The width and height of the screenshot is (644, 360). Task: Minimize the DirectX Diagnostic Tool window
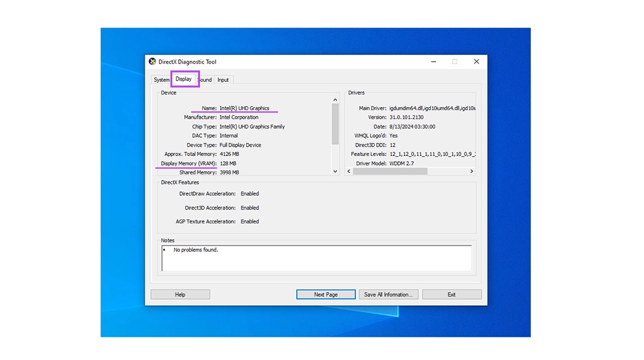point(434,62)
